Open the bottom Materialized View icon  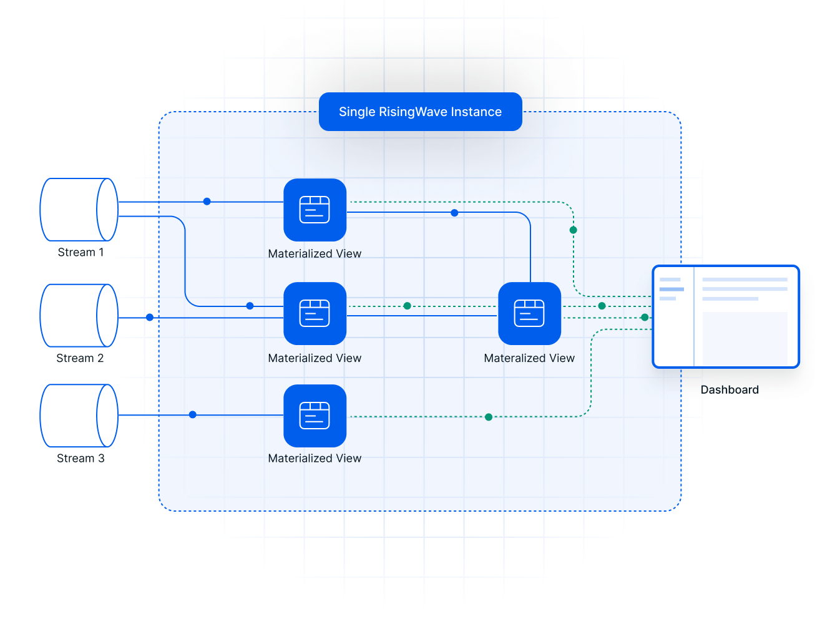(315, 416)
